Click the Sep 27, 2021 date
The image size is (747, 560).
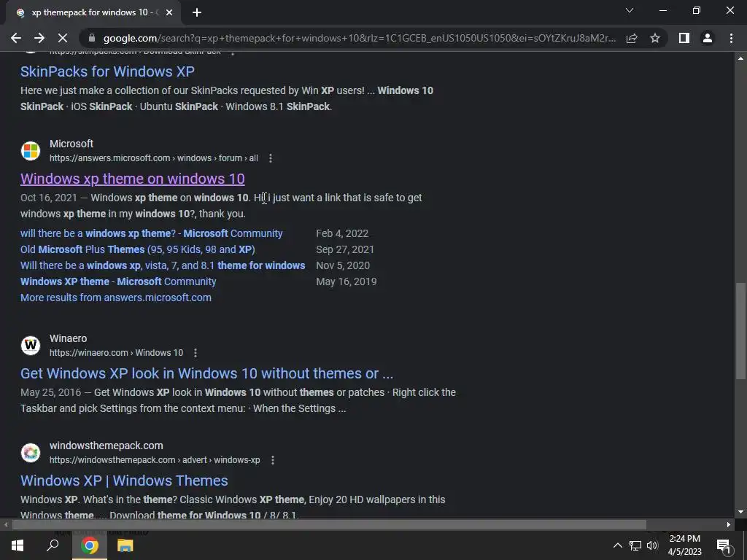[x=345, y=249]
